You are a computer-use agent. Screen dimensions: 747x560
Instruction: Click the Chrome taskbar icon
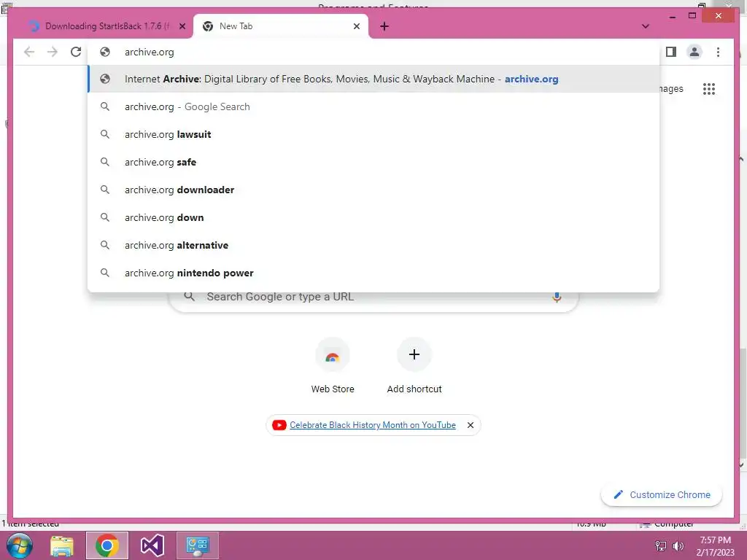click(x=107, y=545)
